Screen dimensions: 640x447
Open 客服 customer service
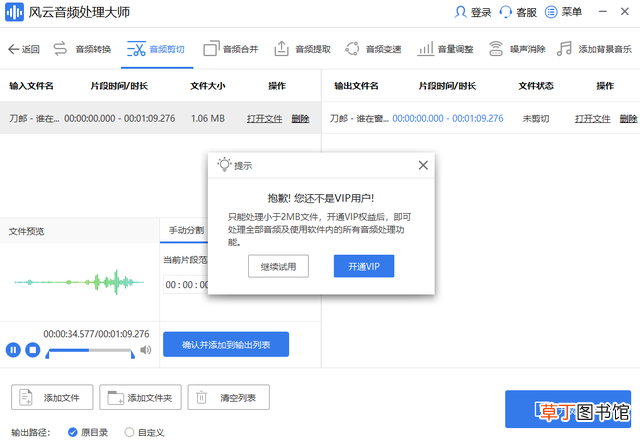pos(518,12)
